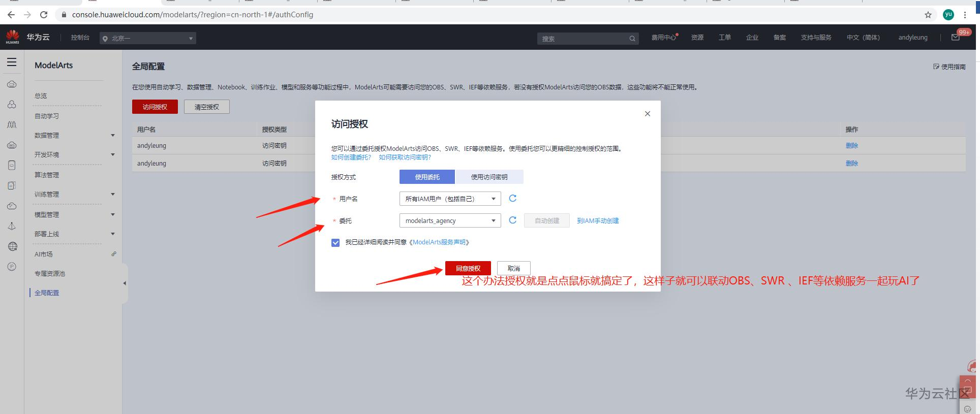Open the 如何获取访问密钥? help link
The height and width of the screenshot is (414, 980).
point(405,157)
